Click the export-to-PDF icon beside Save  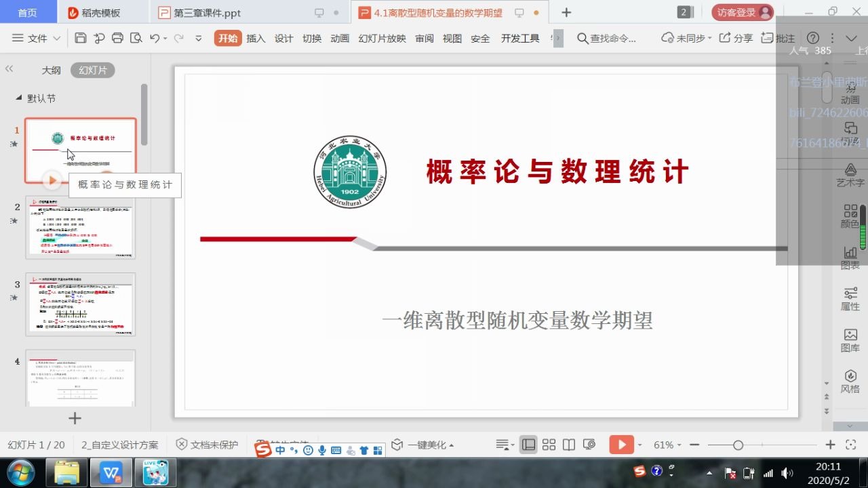pos(99,38)
